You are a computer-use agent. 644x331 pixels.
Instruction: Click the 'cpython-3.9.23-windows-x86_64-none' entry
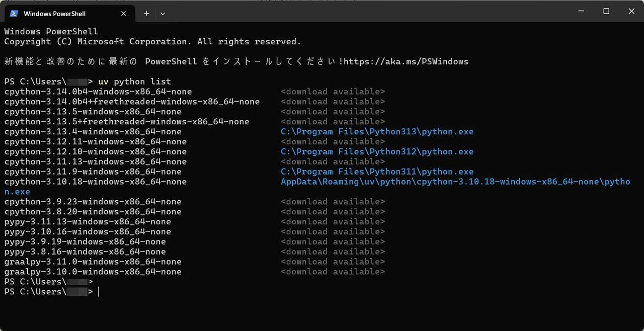point(93,202)
